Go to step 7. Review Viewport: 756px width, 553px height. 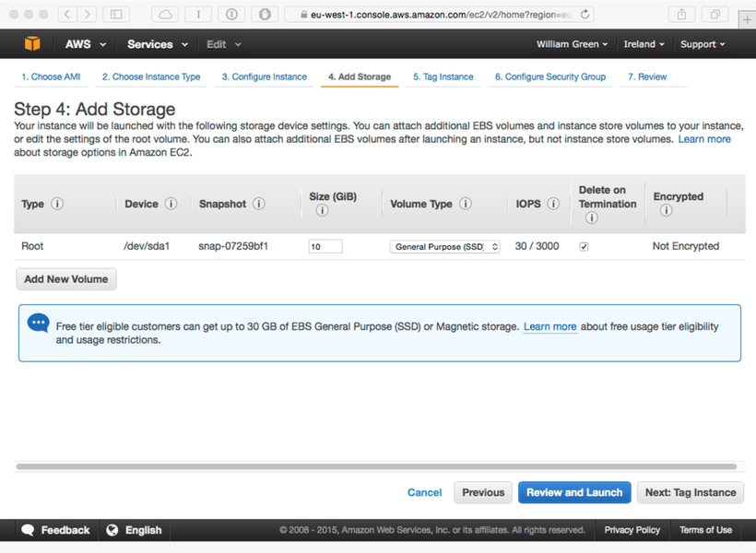pos(647,76)
